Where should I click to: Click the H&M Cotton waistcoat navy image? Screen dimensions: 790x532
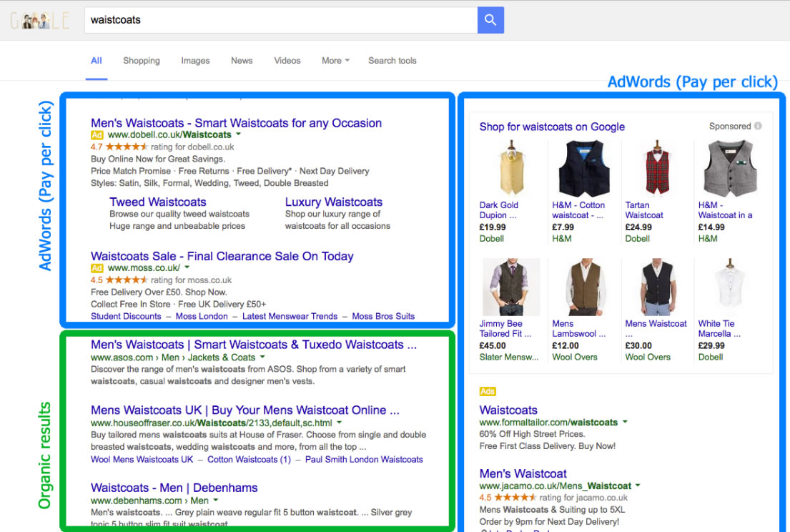[584, 168]
